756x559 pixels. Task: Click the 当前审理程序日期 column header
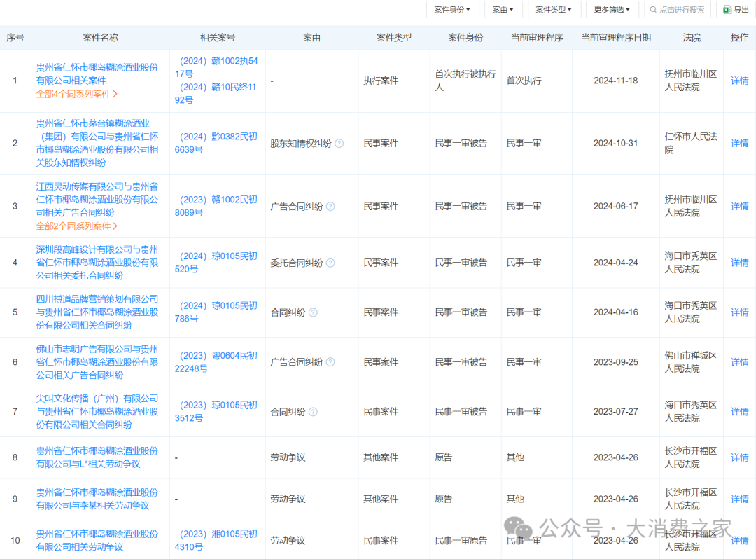click(616, 38)
